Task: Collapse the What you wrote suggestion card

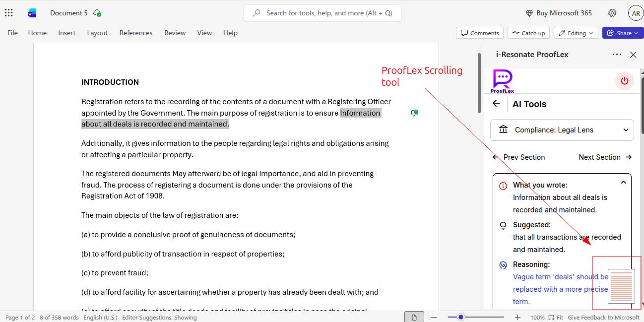Action: 623,183
